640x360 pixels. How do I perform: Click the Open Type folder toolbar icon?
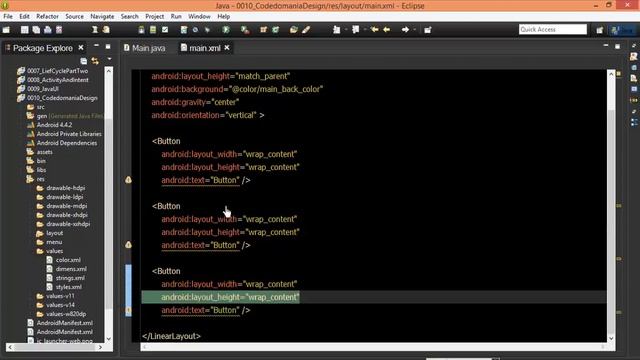(x=293, y=30)
